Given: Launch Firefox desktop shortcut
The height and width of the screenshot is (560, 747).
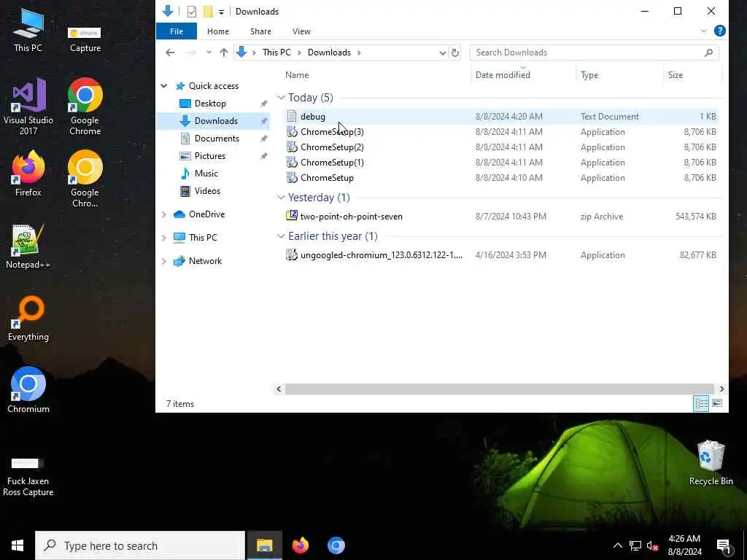Looking at the screenshot, I should pyautogui.click(x=28, y=174).
